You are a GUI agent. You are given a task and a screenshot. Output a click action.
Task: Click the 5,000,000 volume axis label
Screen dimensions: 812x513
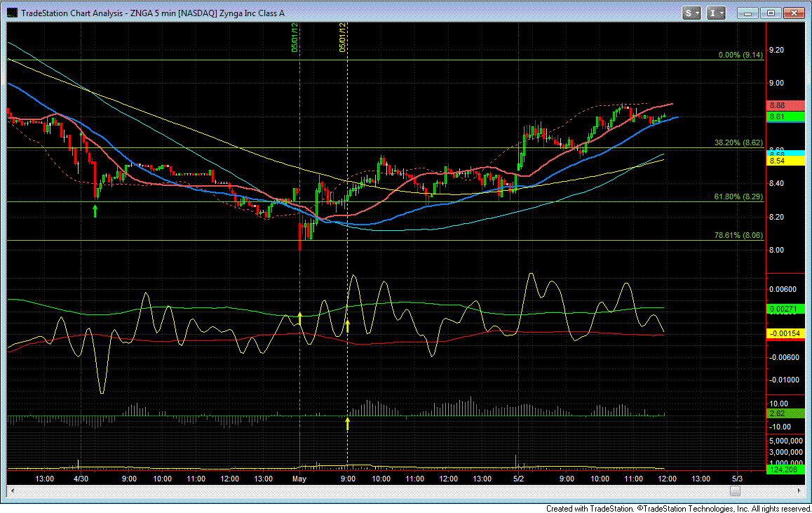pyautogui.click(x=785, y=441)
